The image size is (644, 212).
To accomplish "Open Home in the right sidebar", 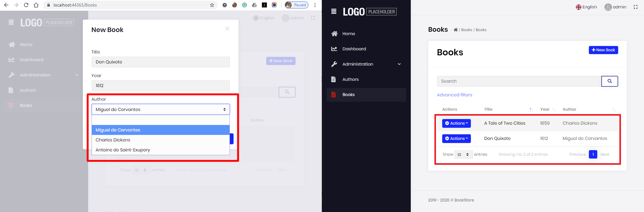I will click(x=349, y=34).
